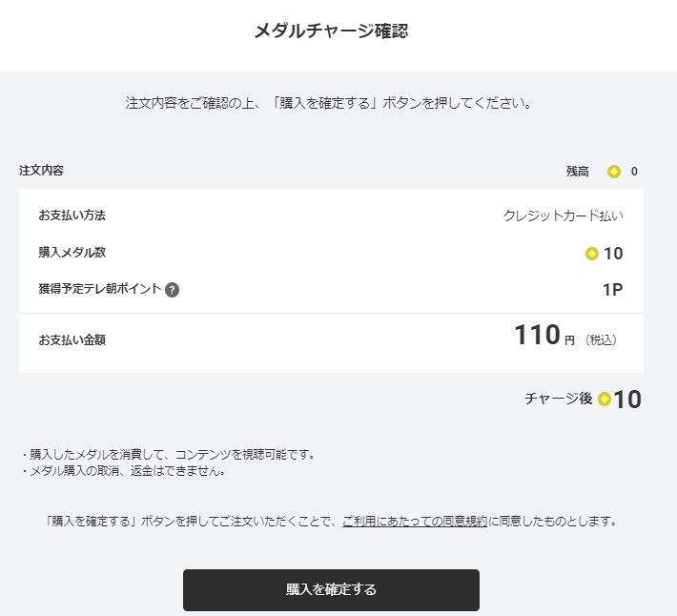This screenshot has width=677, height=616.
Task: Click the メダルチャージ確認 page heading
Action: tap(331, 31)
